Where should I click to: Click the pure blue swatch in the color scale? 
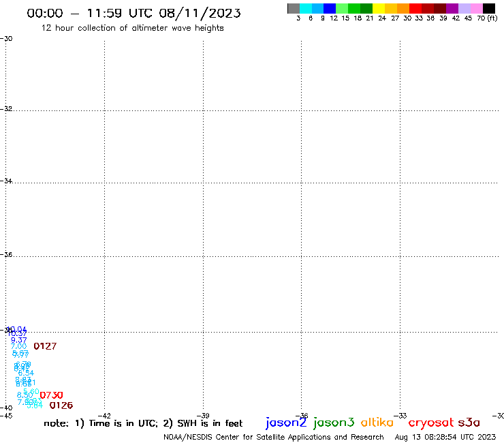(330, 8)
